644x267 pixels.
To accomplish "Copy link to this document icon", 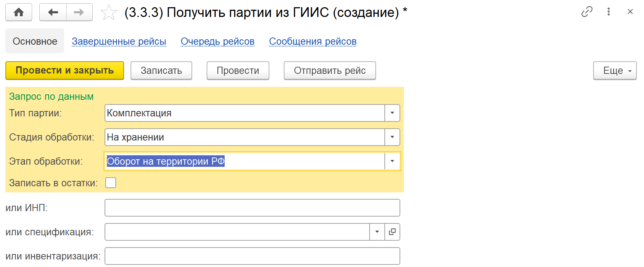I will coord(587,12).
